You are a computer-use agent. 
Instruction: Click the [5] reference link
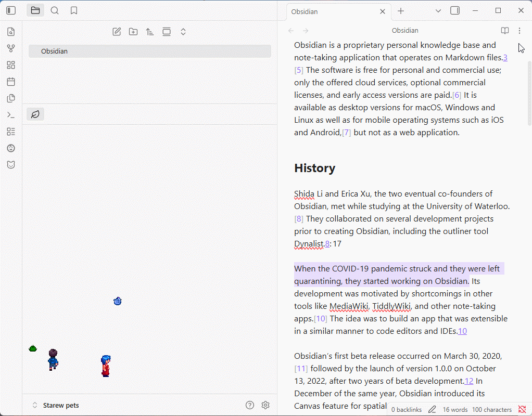coord(299,70)
